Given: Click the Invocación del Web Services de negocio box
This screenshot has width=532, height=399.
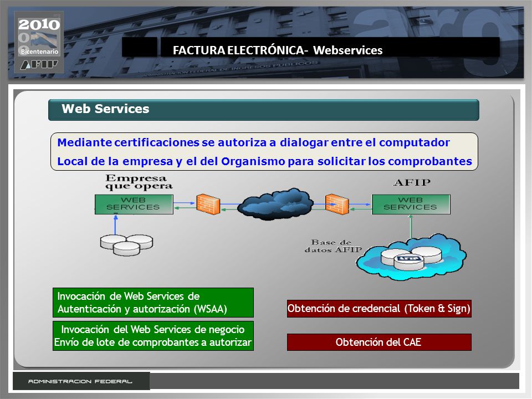Looking at the screenshot, I should point(153,336).
